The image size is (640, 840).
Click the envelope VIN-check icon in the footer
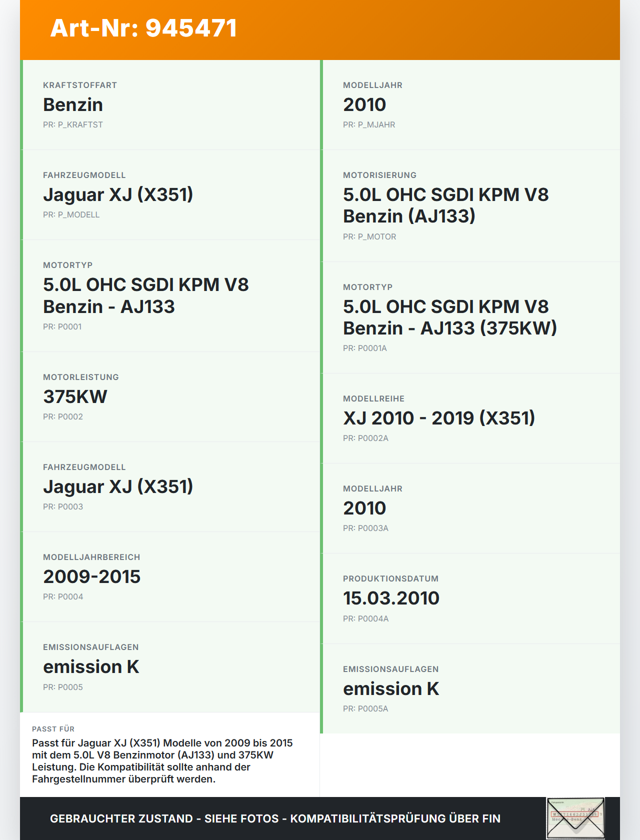click(x=575, y=818)
